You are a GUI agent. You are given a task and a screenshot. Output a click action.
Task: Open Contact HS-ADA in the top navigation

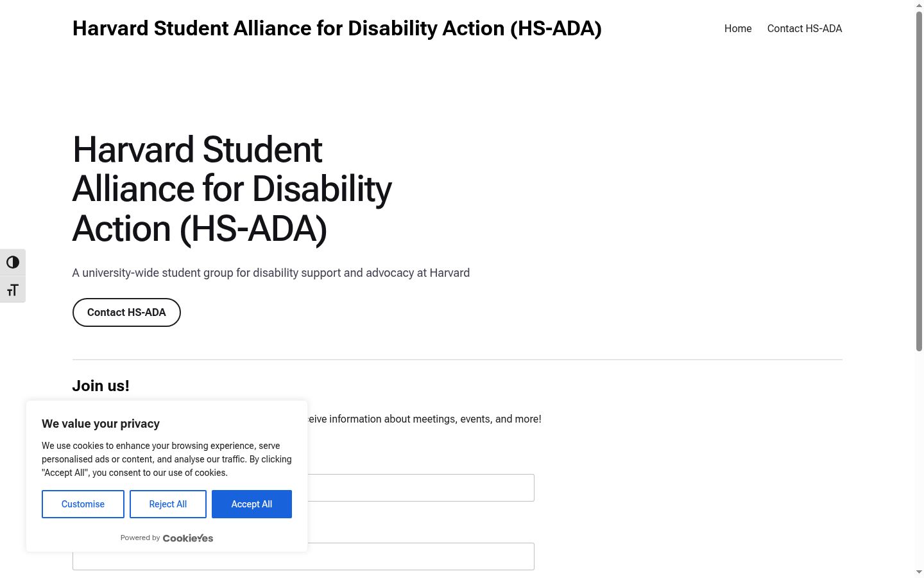click(x=805, y=28)
